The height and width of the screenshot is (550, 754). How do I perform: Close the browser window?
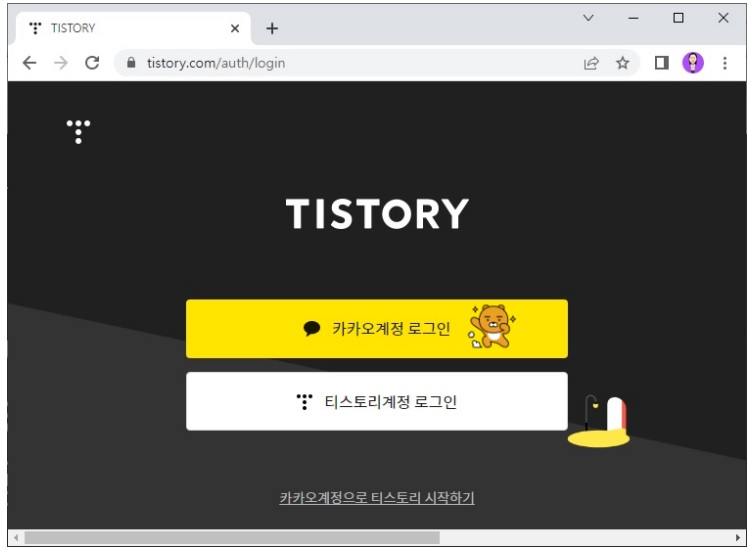click(x=723, y=18)
